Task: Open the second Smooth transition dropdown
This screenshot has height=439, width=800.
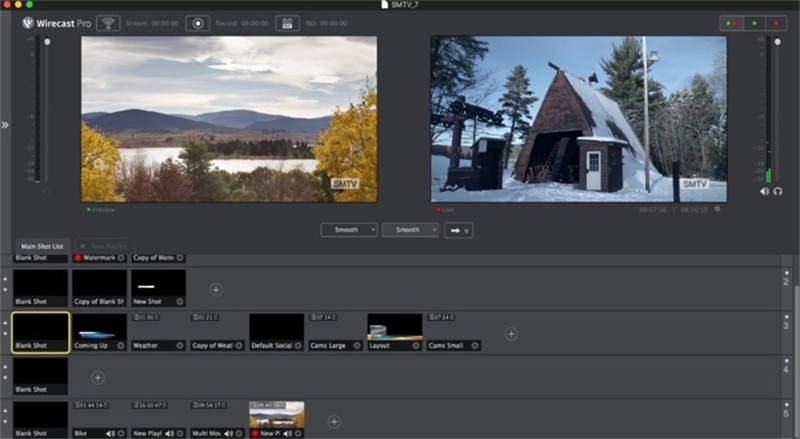Action: point(410,230)
